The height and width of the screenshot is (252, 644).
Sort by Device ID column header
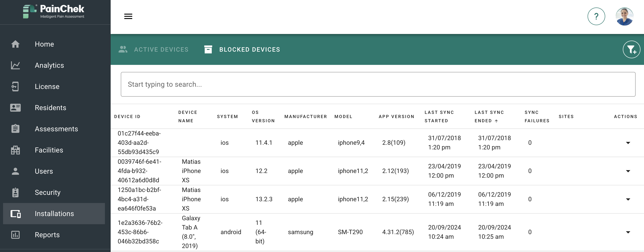pos(127,117)
